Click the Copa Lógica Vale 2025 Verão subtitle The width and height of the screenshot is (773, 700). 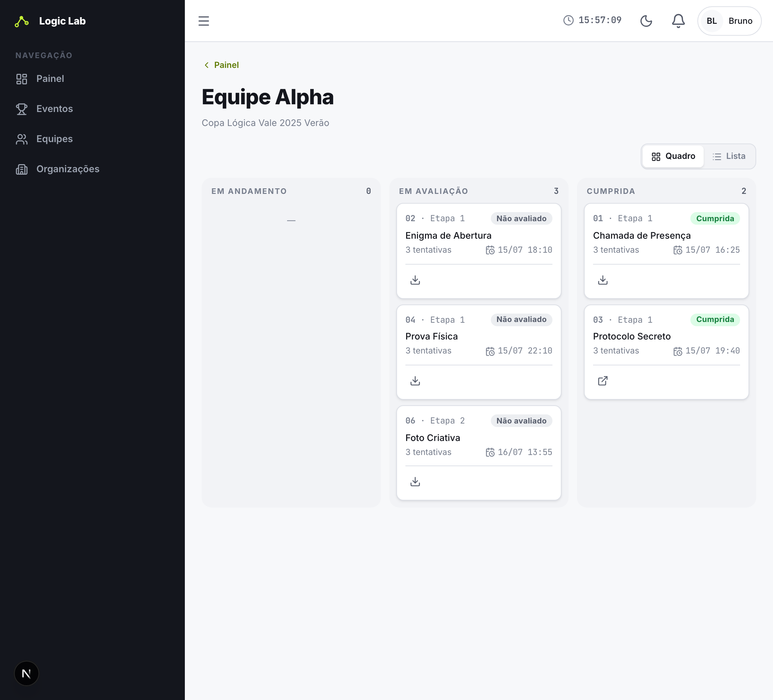(265, 122)
